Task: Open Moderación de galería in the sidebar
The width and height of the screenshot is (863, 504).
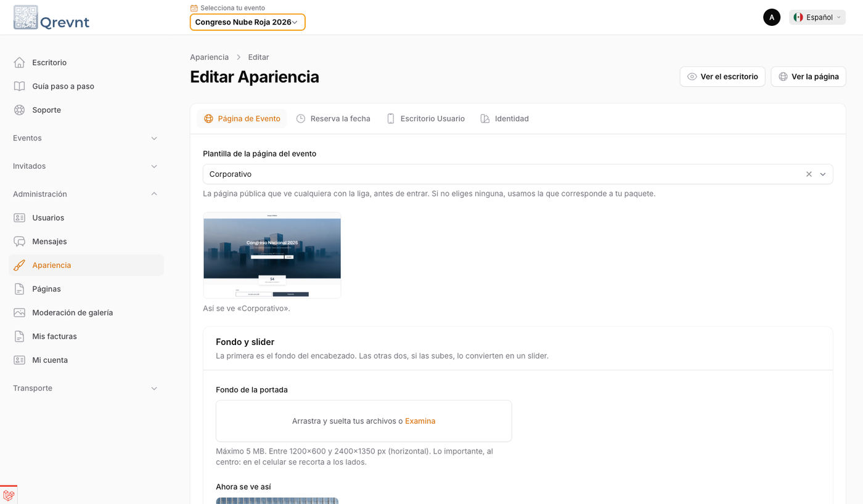Action: coord(86,312)
